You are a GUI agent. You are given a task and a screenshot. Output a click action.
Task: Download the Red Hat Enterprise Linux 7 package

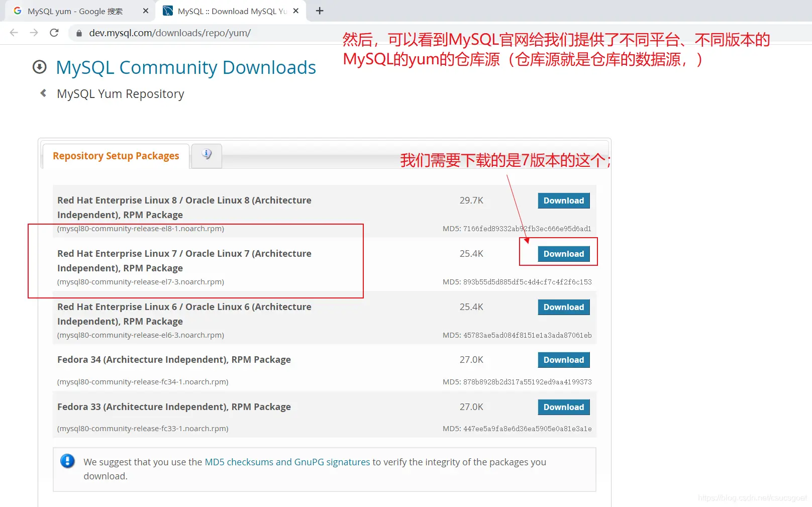tap(564, 254)
